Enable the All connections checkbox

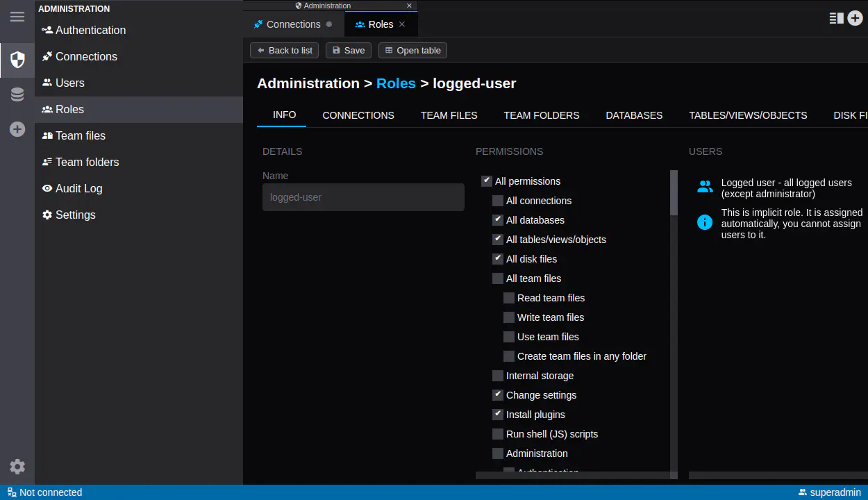click(x=498, y=201)
